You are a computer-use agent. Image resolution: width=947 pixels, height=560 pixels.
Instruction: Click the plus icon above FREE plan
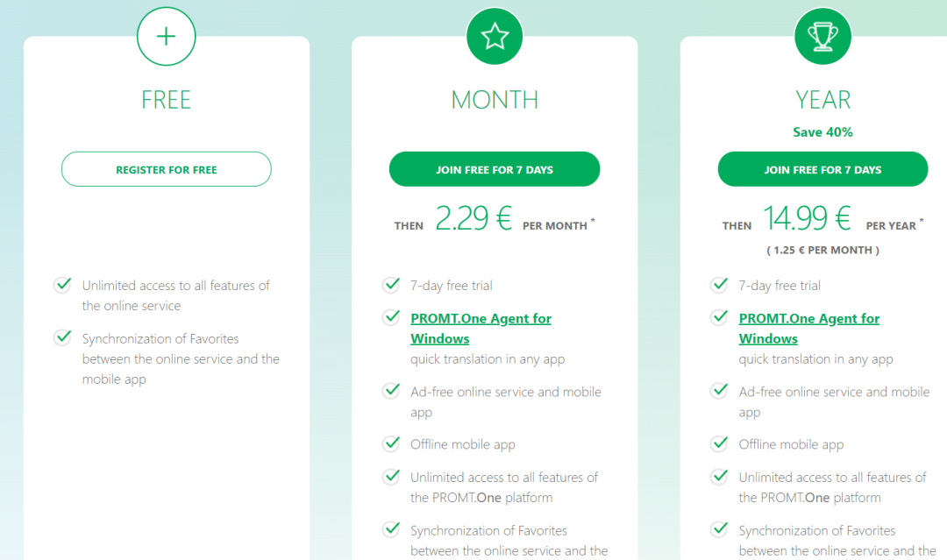point(166,36)
